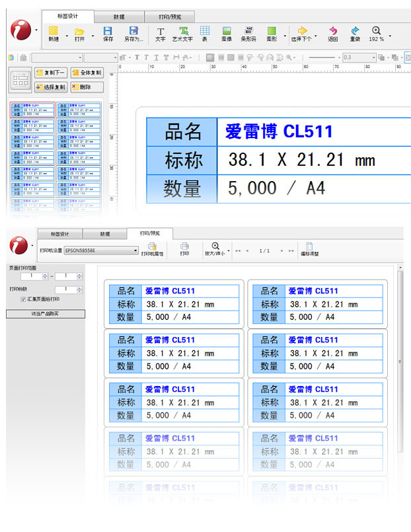Click the 偏移调整 (Offset Adjust) icon
411x532 pixels.
(309, 247)
